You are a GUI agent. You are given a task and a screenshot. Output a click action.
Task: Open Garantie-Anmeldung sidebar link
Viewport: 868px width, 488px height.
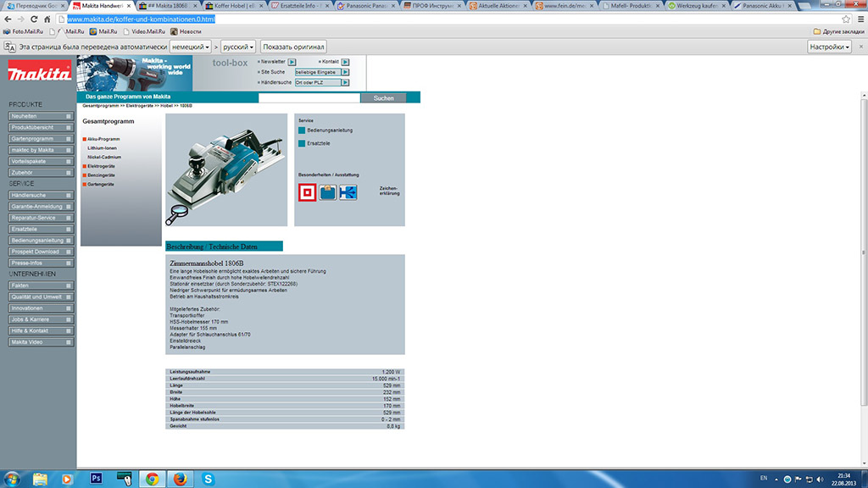coord(41,207)
